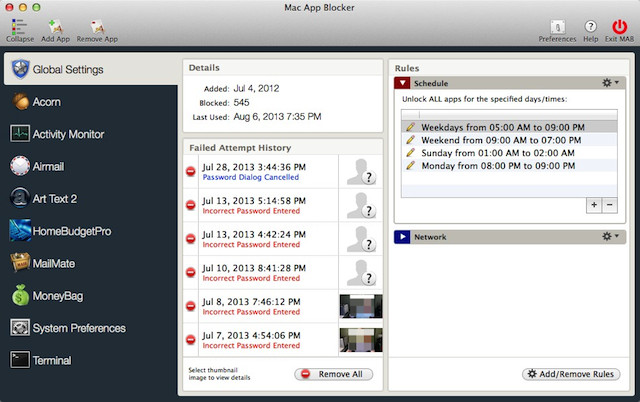The image size is (640, 402).
Task: Open the Network gear dropdown menu
Action: [610, 236]
